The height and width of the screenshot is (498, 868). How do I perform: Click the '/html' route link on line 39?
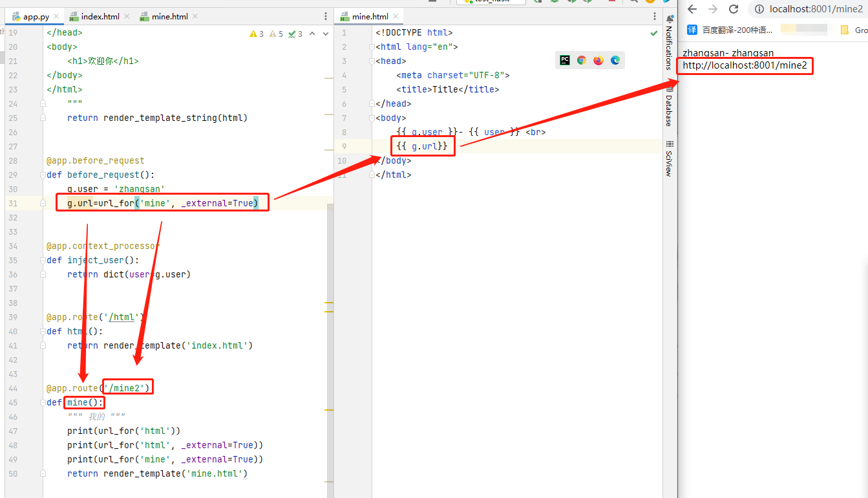click(122, 317)
